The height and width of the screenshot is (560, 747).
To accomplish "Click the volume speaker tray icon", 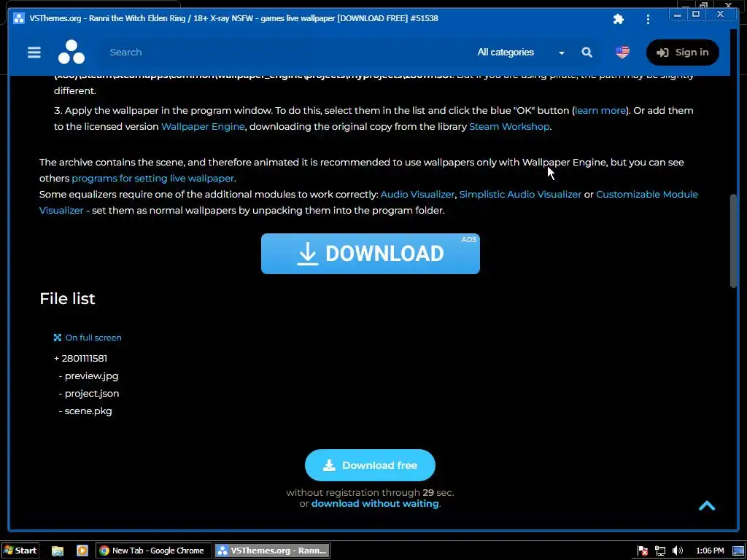I will click(678, 551).
